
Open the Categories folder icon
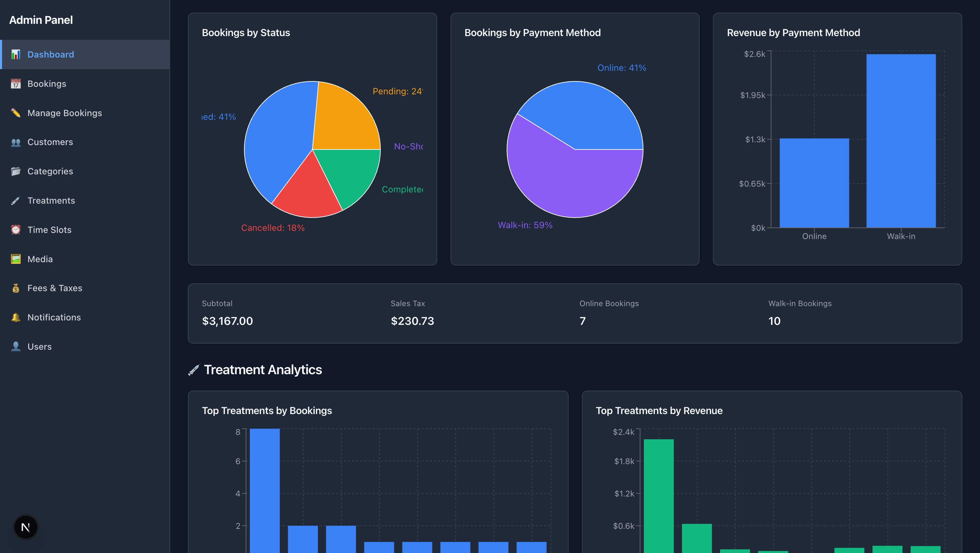pyautogui.click(x=16, y=171)
